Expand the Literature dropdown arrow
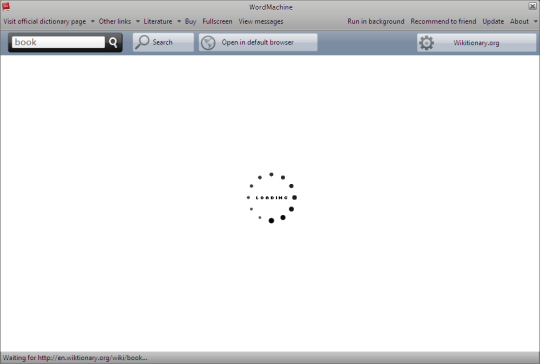Screen dimensions: 540x364 [179, 21]
